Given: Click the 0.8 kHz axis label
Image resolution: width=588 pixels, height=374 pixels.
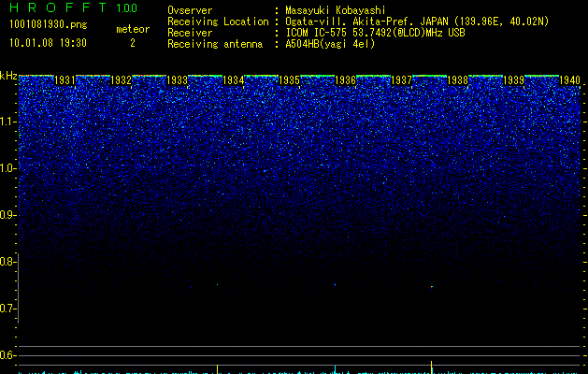Looking at the screenshot, I should click(x=7, y=262).
